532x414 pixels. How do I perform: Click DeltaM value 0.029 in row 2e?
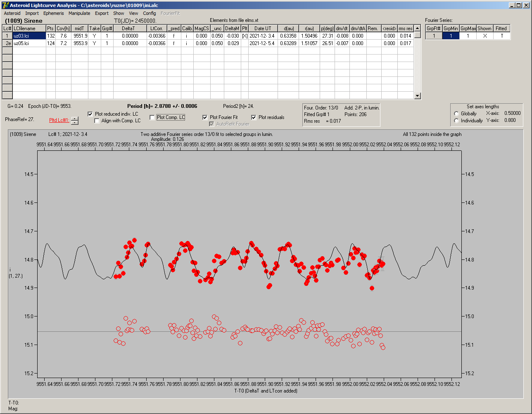click(x=233, y=43)
